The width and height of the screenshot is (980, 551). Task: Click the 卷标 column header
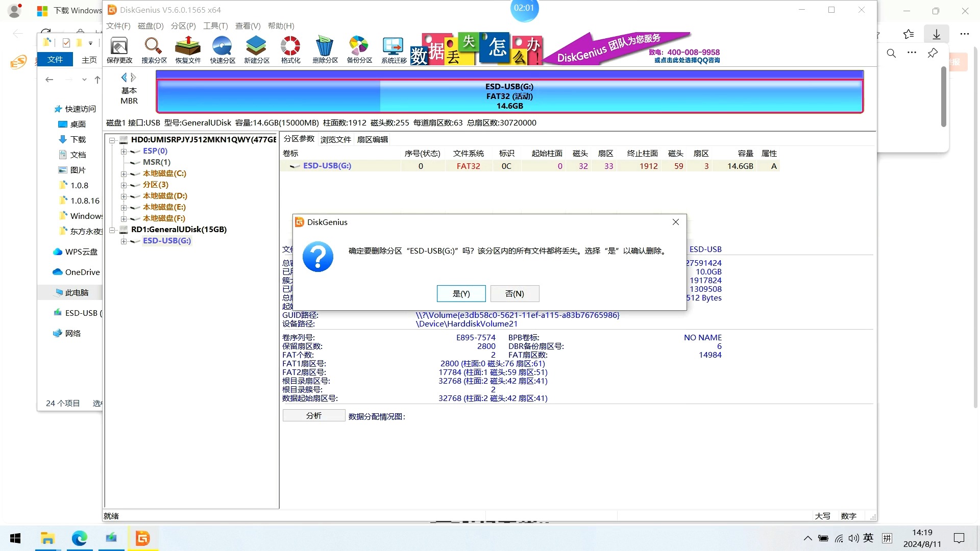click(x=290, y=153)
